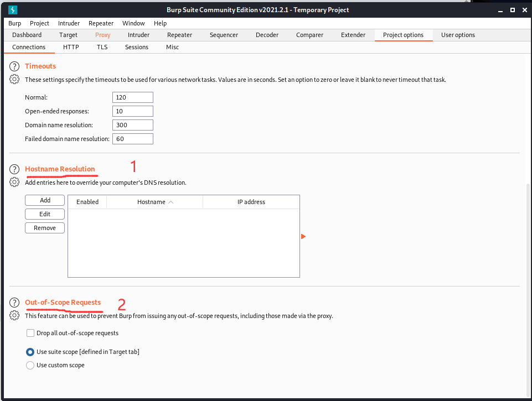The image size is (532, 401).
Task: Open the Misc sub-tab
Action: 172,47
